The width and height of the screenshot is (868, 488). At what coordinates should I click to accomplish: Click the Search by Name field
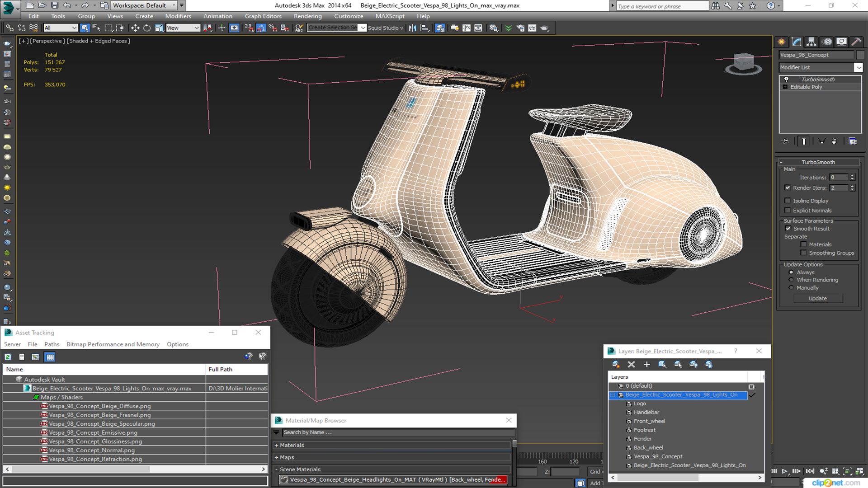click(x=398, y=432)
